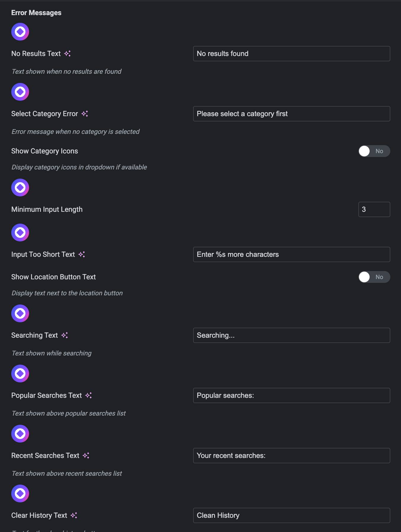This screenshot has width=401, height=532.
Task: Click the sparkle icon beside Input Too Short Text
Action: click(82, 254)
